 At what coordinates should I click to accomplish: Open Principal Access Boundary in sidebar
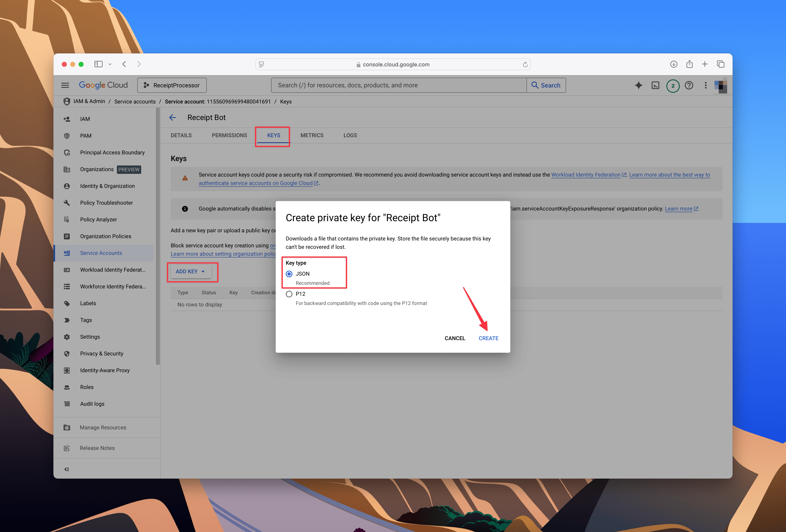pyautogui.click(x=103, y=152)
